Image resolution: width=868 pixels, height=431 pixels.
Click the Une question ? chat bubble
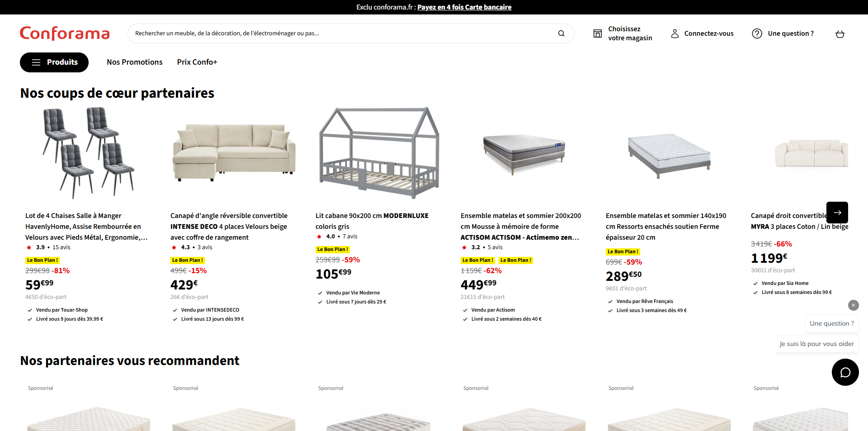[x=831, y=323]
